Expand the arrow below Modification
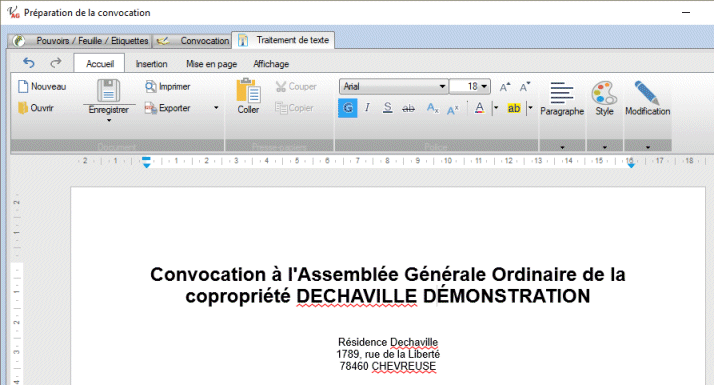This screenshot has width=714, height=385. tap(648, 147)
